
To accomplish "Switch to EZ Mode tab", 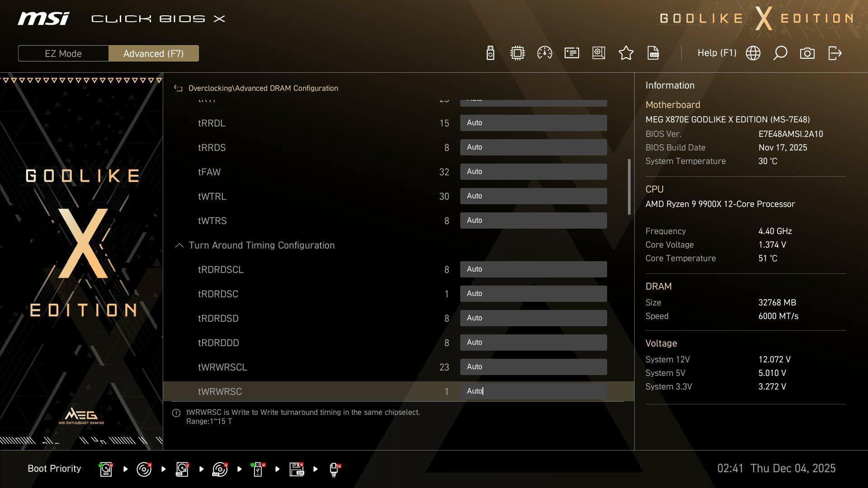I will click(63, 53).
